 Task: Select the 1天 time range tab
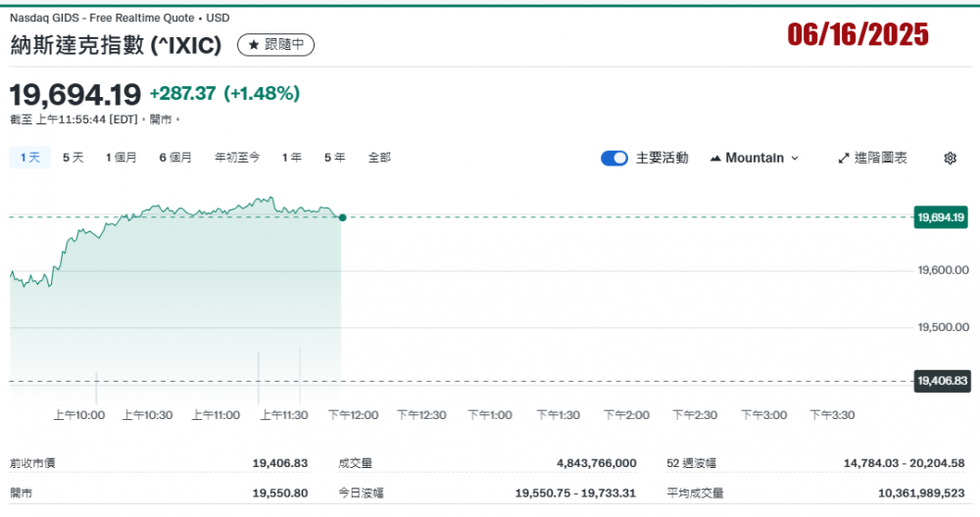coord(30,158)
